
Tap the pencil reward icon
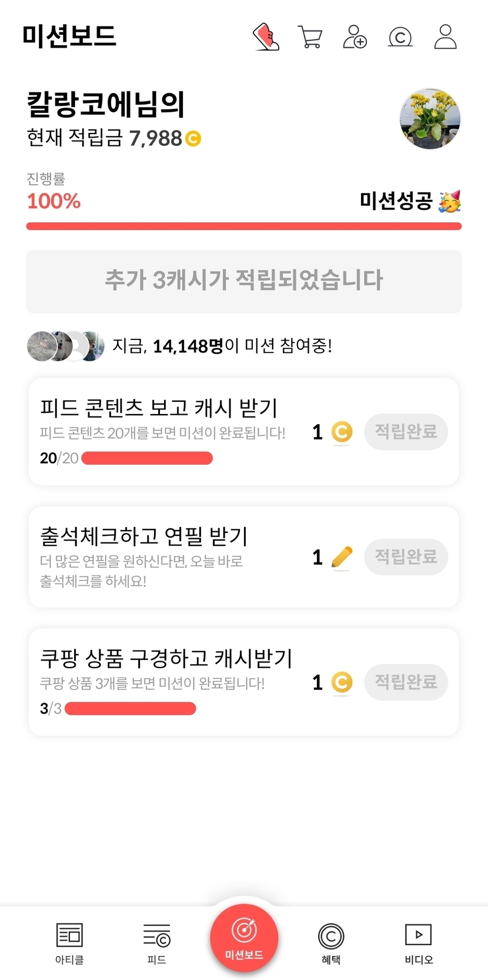pyautogui.click(x=342, y=557)
